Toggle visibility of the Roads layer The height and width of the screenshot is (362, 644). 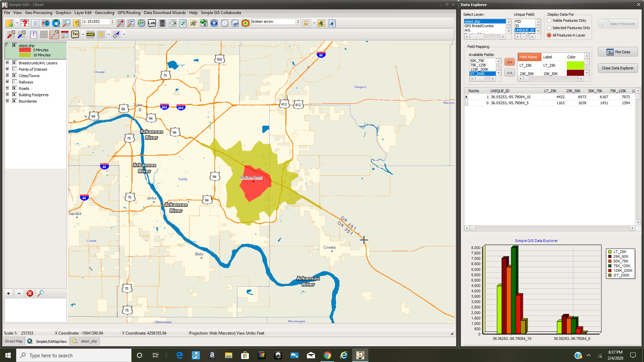14,88
